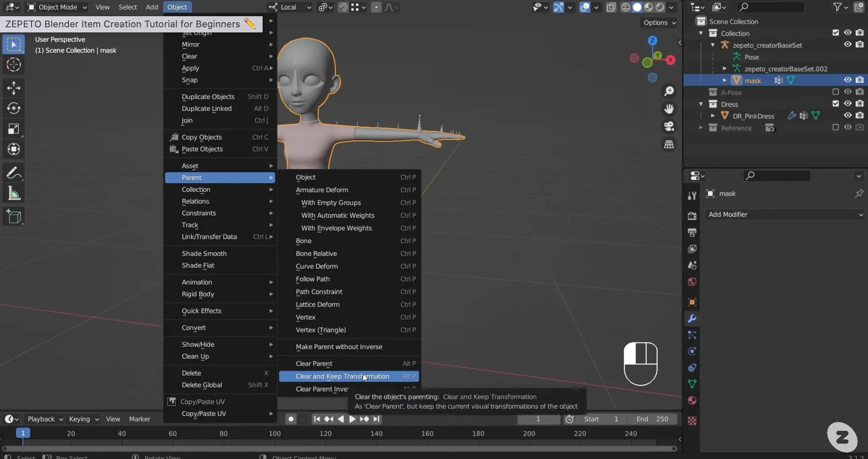
Task: Open the World properties tab
Action: 692,282
